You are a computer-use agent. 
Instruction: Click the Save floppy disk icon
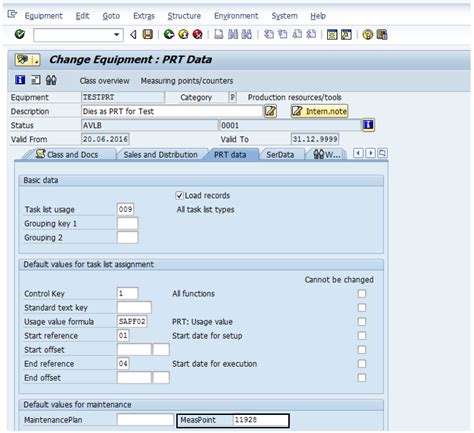(148, 34)
